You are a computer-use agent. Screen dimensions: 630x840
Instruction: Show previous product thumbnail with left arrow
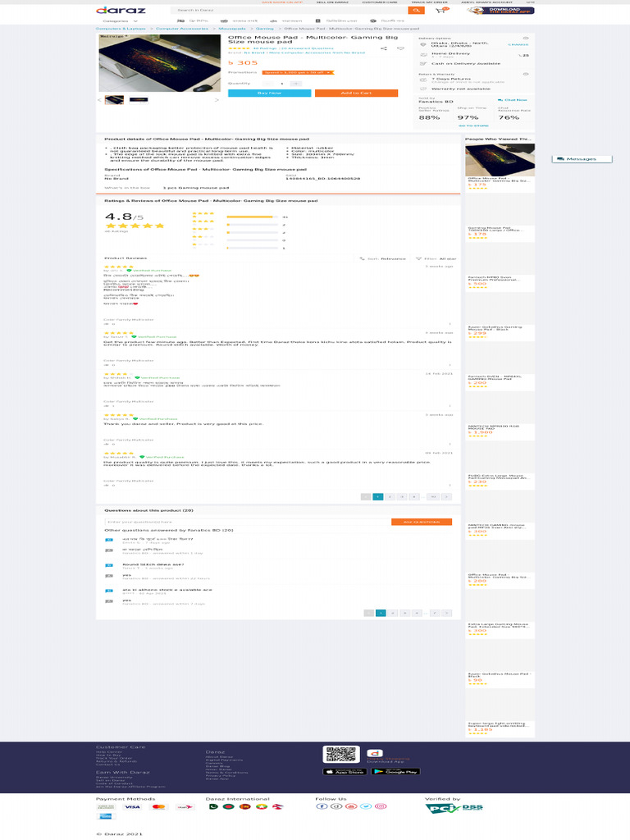pos(99,100)
